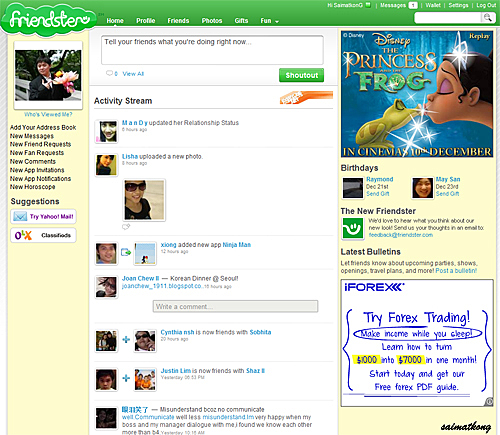The width and height of the screenshot is (500, 435).
Task: Click the OLX Classifieds logo
Action: 23,235
